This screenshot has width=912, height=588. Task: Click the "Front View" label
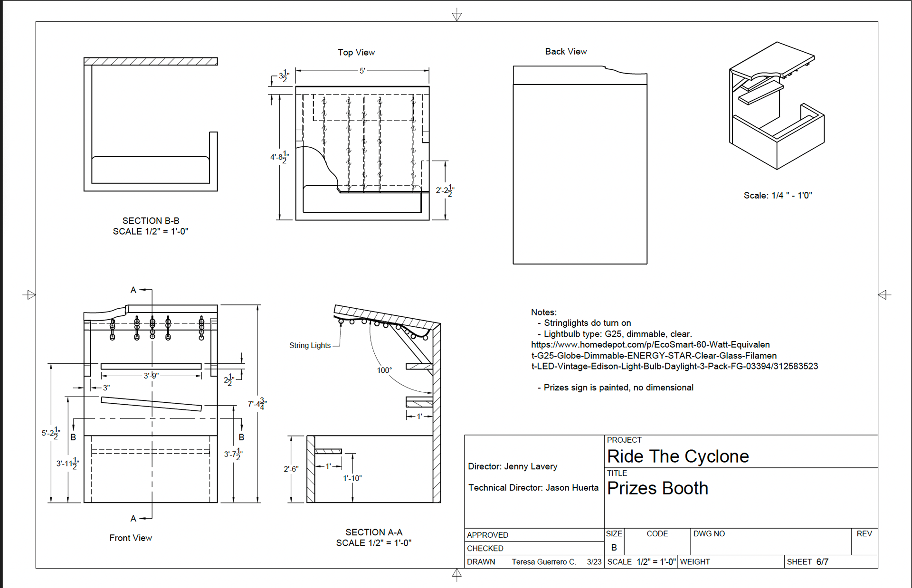coord(131,538)
